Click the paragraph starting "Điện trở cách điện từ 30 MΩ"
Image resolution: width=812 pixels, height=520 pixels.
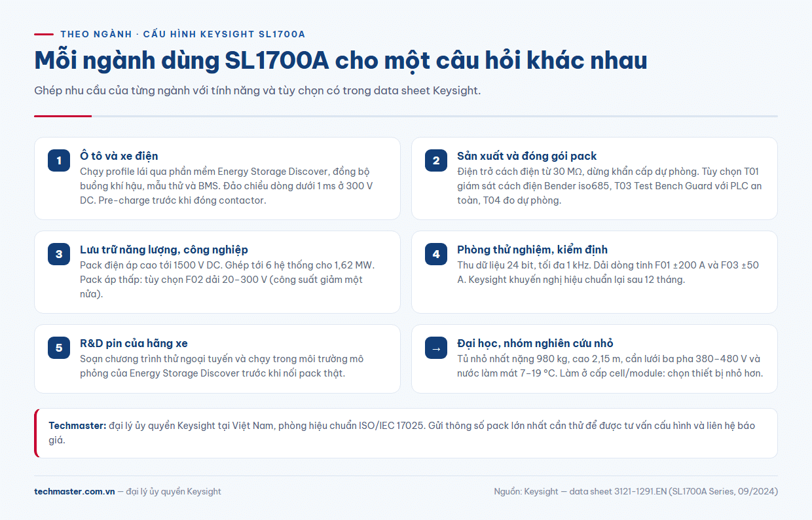610,186
